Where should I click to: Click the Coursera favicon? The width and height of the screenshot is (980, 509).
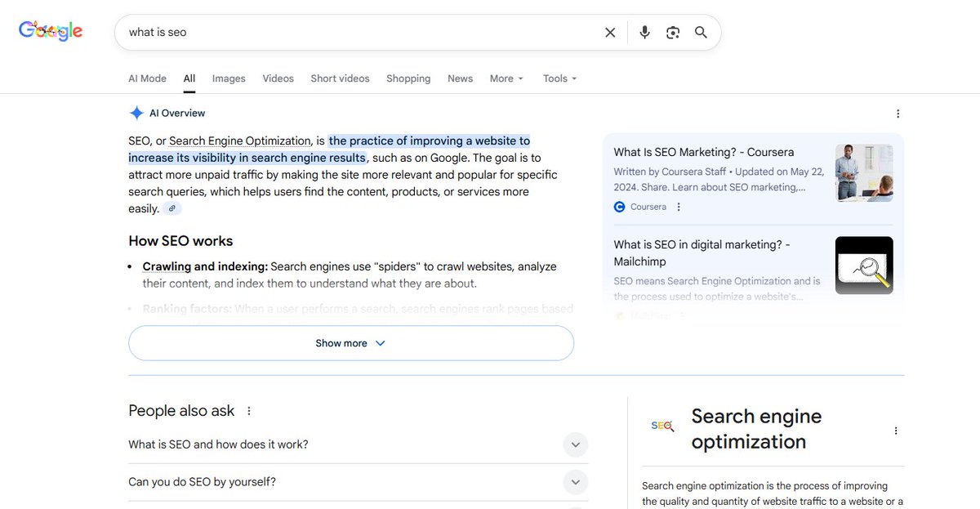(619, 207)
